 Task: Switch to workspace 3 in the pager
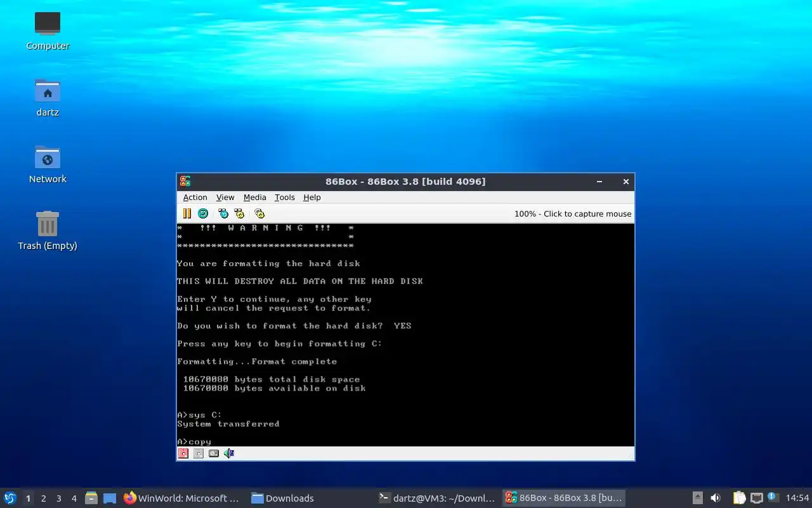[x=58, y=498]
